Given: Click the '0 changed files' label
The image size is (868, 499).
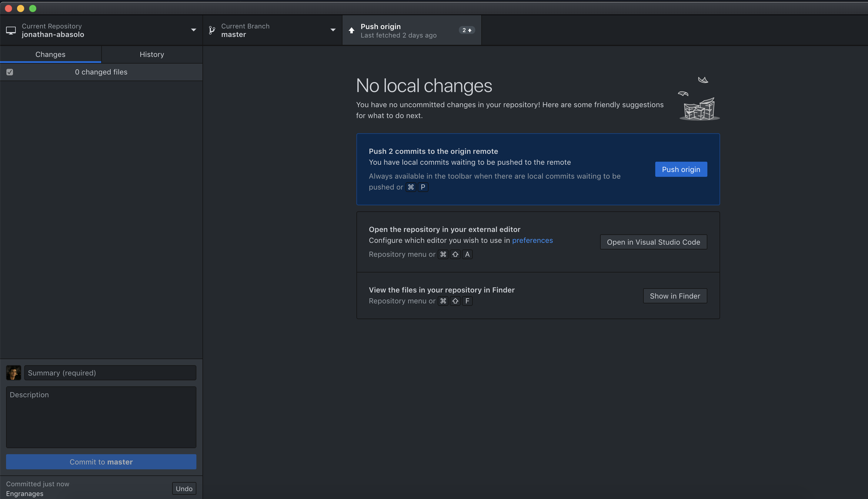Looking at the screenshot, I should 101,72.
